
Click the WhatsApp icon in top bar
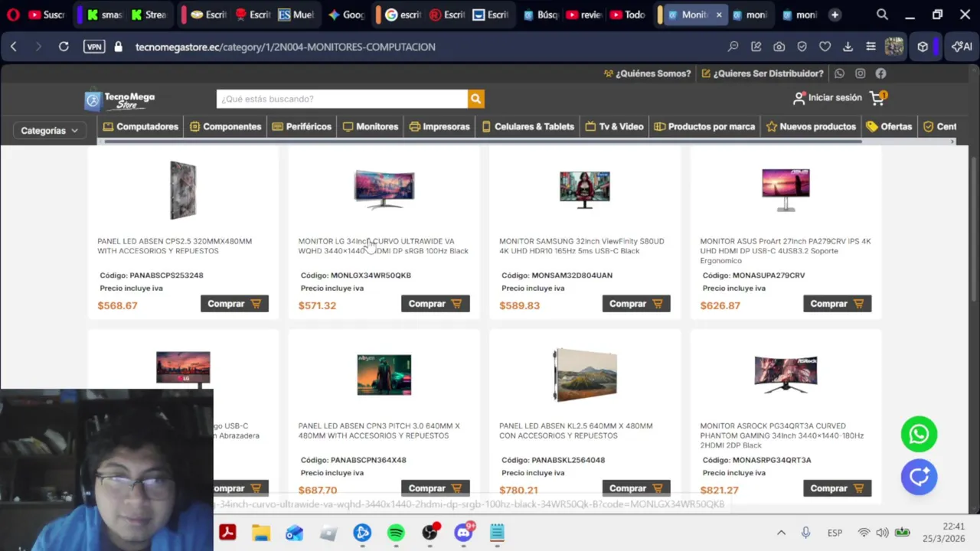[839, 73]
